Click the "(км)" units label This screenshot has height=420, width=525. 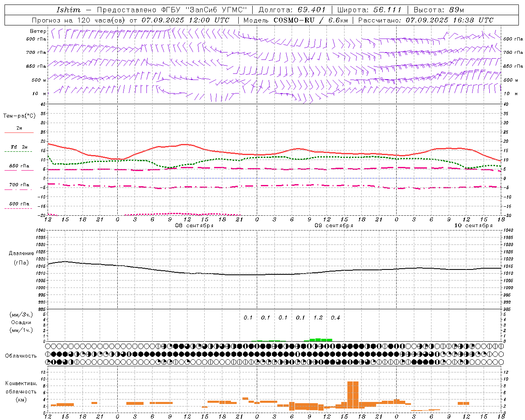pos(21,399)
